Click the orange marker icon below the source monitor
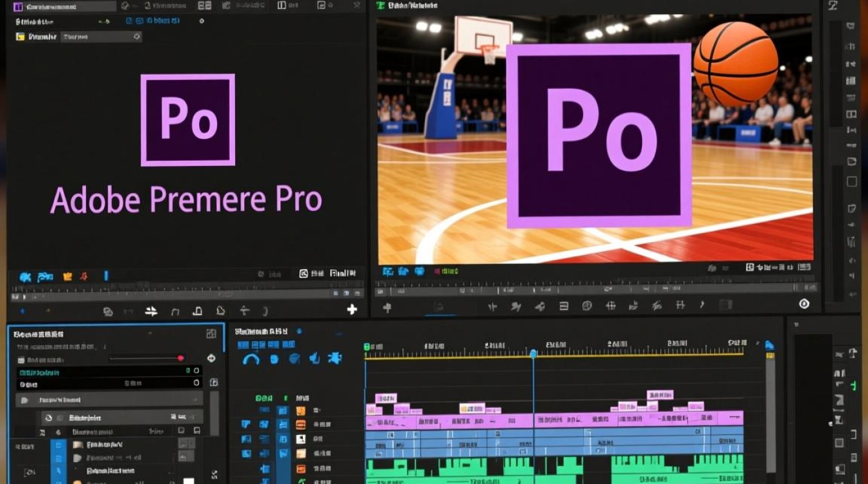Image resolution: width=868 pixels, height=484 pixels. 67,277
